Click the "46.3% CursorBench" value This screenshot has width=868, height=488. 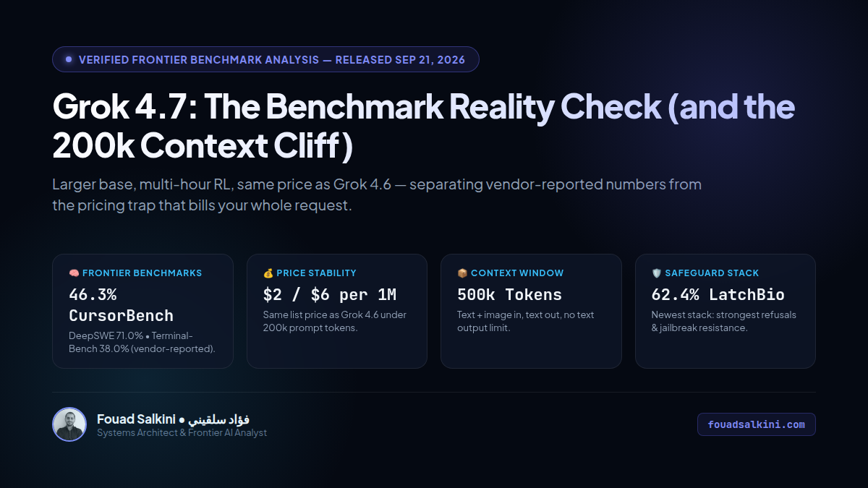pyautogui.click(x=121, y=305)
